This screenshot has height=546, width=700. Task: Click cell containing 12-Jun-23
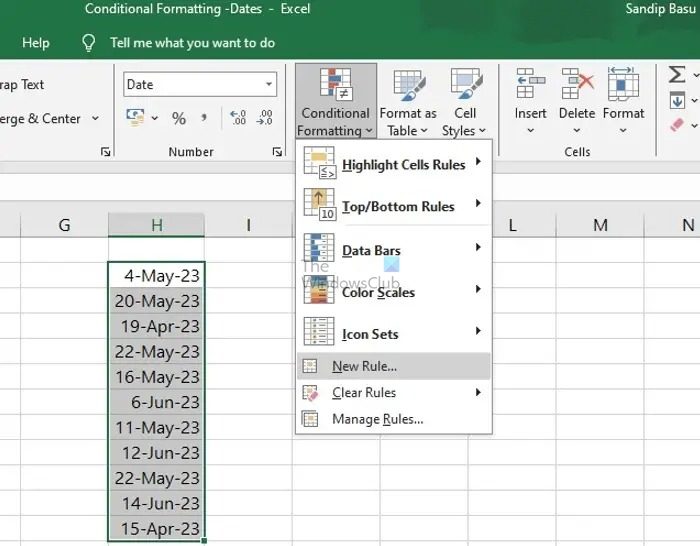click(x=156, y=453)
